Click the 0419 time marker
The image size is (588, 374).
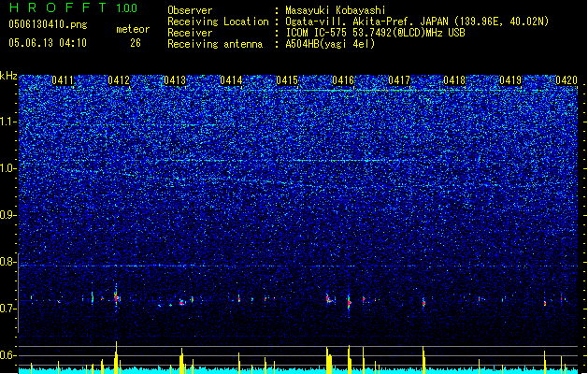[x=510, y=80]
